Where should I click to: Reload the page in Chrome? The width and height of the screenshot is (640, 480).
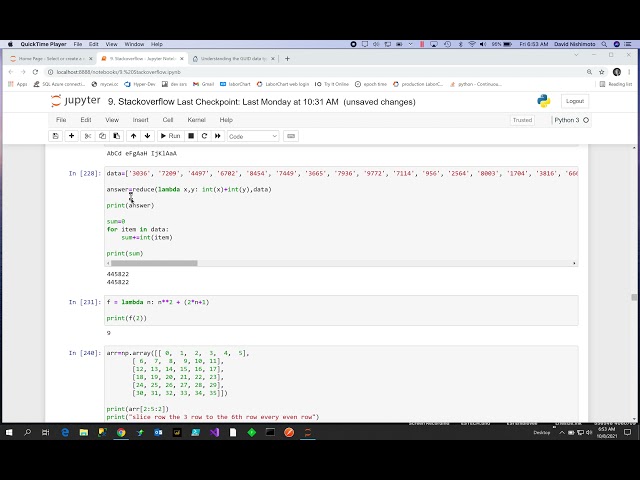[x=36, y=72]
